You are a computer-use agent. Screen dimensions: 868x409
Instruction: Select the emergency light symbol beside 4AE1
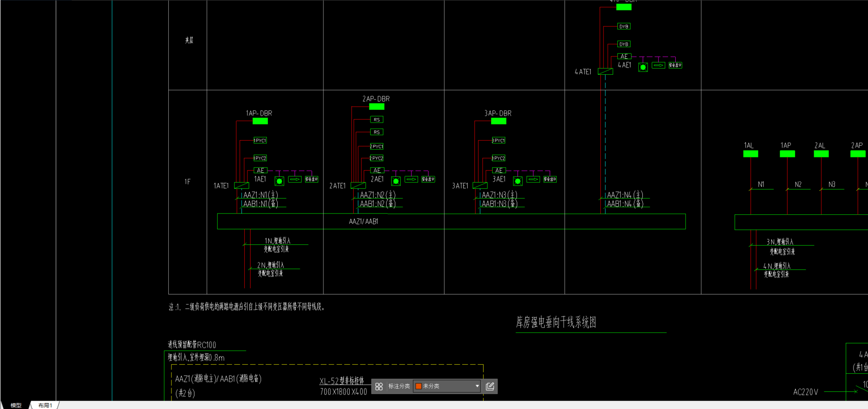pyautogui.click(x=643, y=67)
